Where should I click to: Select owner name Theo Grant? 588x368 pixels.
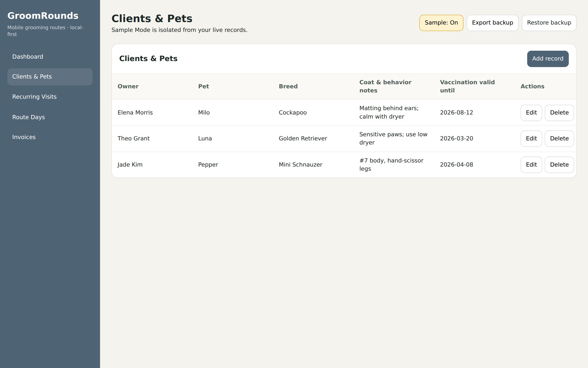pyautogui.click(x=133, y=138)
